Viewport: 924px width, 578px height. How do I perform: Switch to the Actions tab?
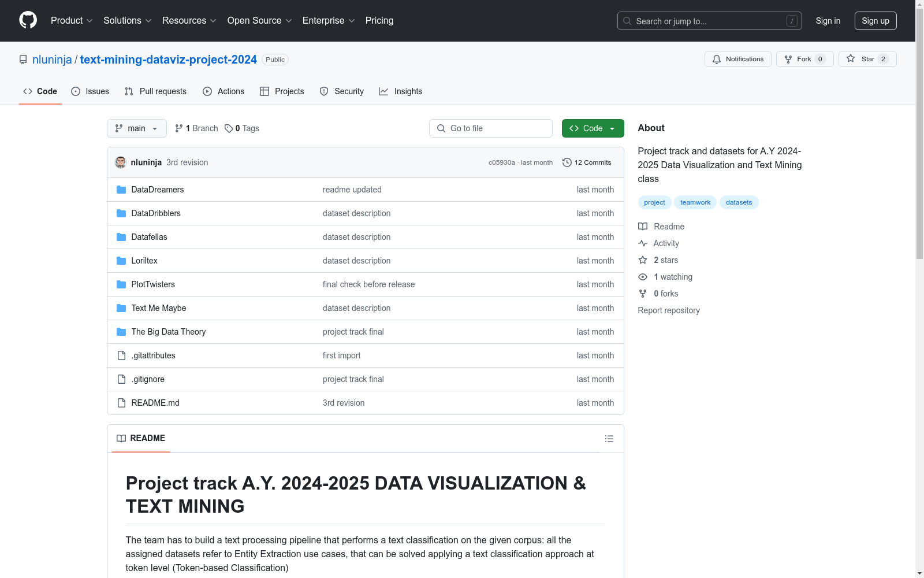[x=223, y=91]
